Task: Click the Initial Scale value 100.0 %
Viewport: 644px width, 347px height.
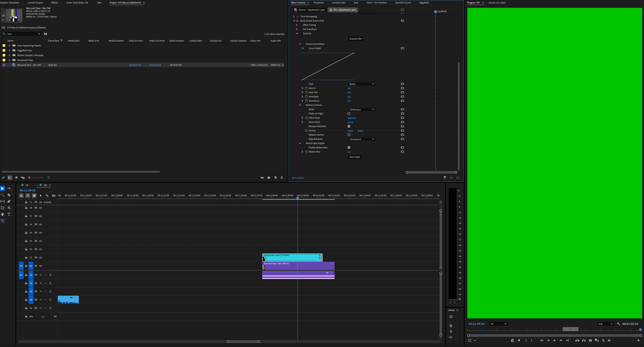Action: point(352,118)
